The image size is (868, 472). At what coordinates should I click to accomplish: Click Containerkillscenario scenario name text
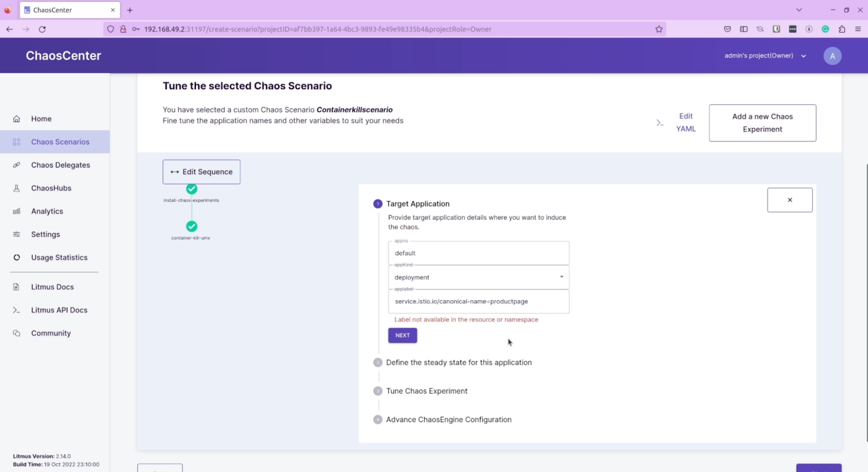(x=354, y=110)
